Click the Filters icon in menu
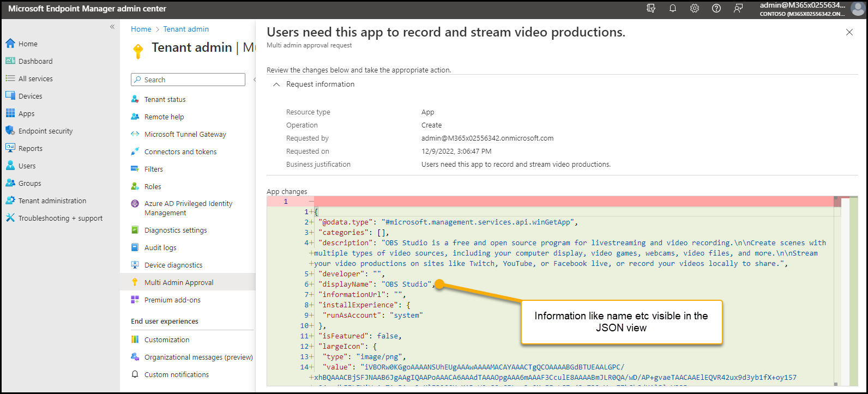 (x=135, y=169)
